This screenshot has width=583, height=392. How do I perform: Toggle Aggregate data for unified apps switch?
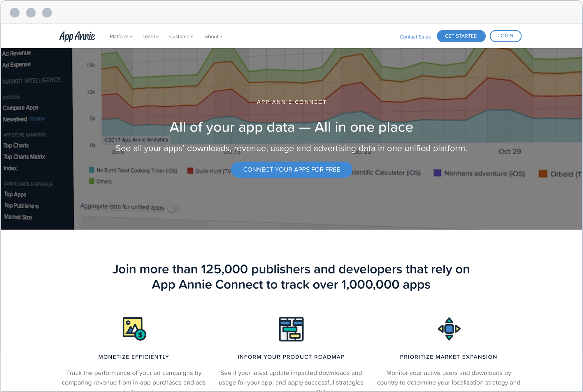point(174,209)
